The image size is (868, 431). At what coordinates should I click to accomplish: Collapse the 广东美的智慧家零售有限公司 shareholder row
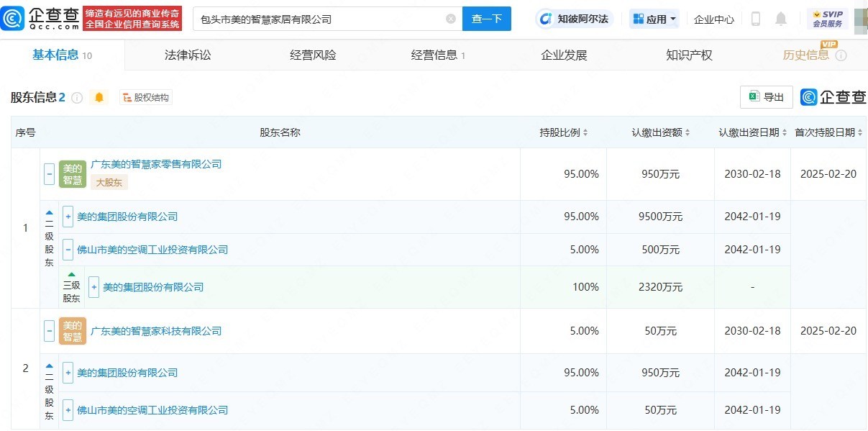point(50,173)
